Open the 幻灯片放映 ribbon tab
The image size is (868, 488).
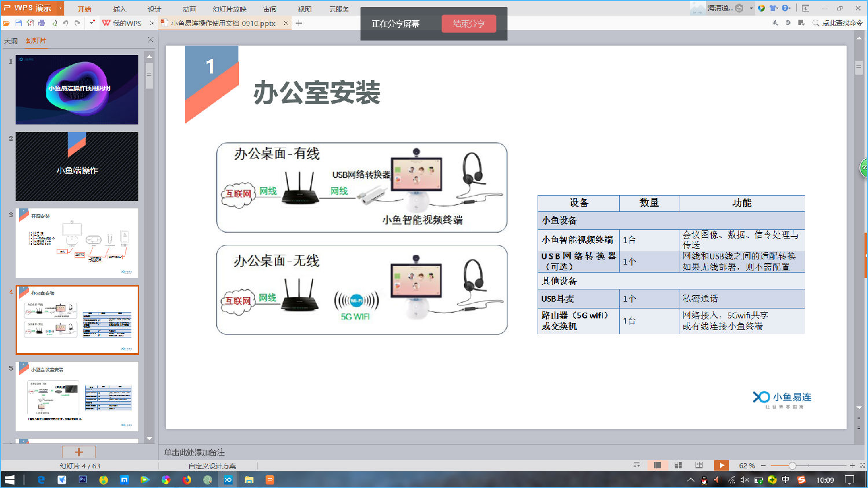pos(229,9)
